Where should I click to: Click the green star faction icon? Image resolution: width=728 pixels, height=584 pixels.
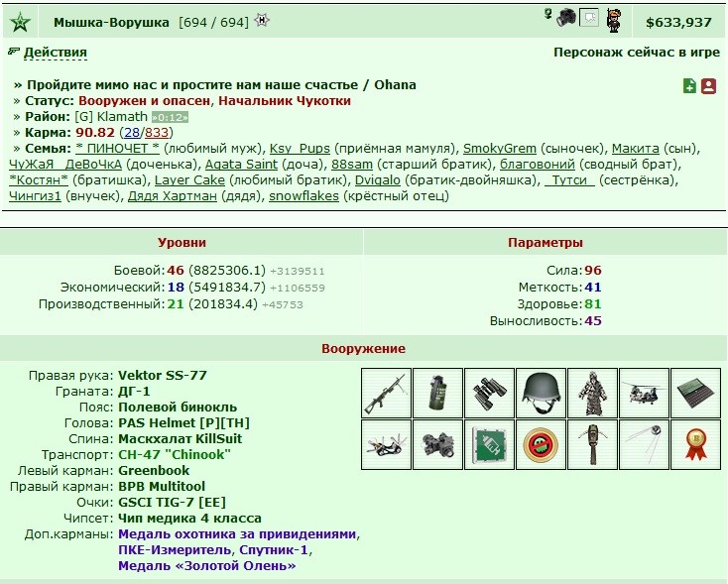pyautogui.click(x=20, y=22)
